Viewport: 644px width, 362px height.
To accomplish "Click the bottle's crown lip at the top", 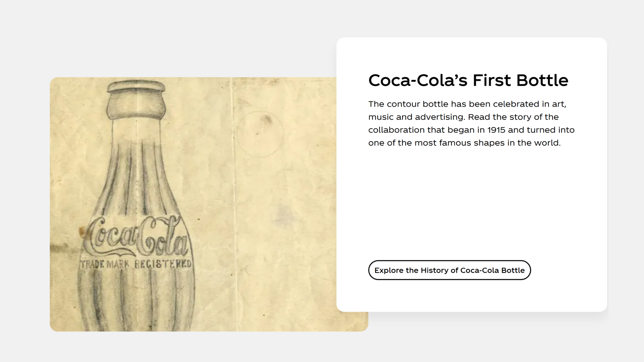I will click(x=136, y=86).
